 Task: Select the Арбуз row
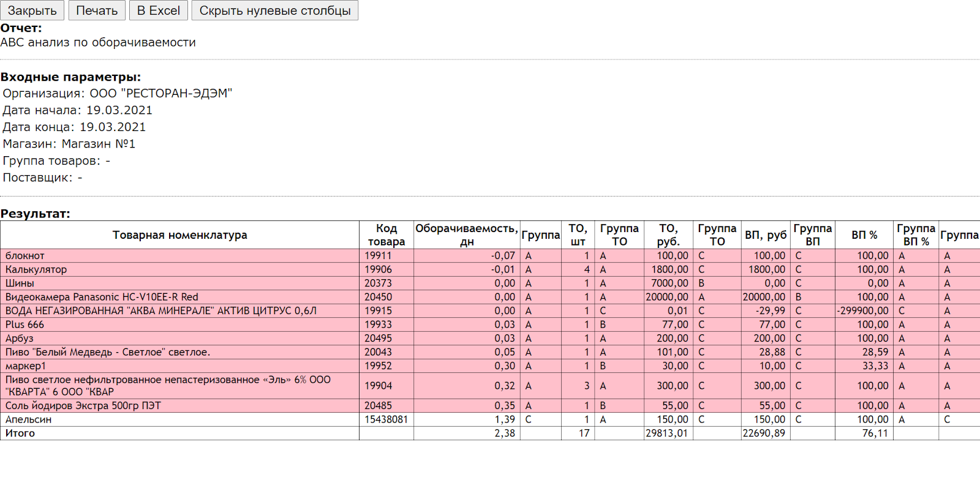click(20, 339)
